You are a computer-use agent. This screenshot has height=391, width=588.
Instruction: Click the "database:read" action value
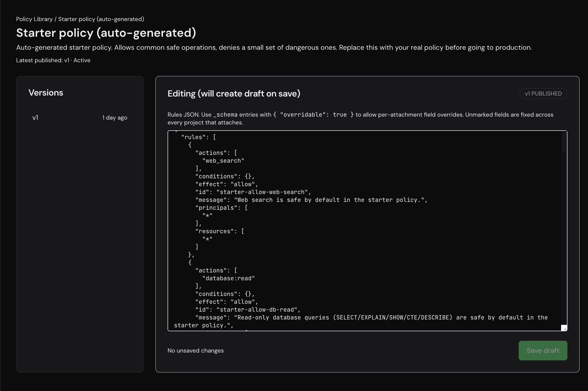click(x=228, y=278)
